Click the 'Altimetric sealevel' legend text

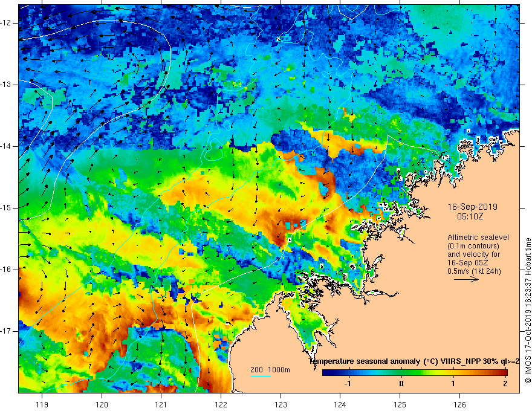[478, 238]
